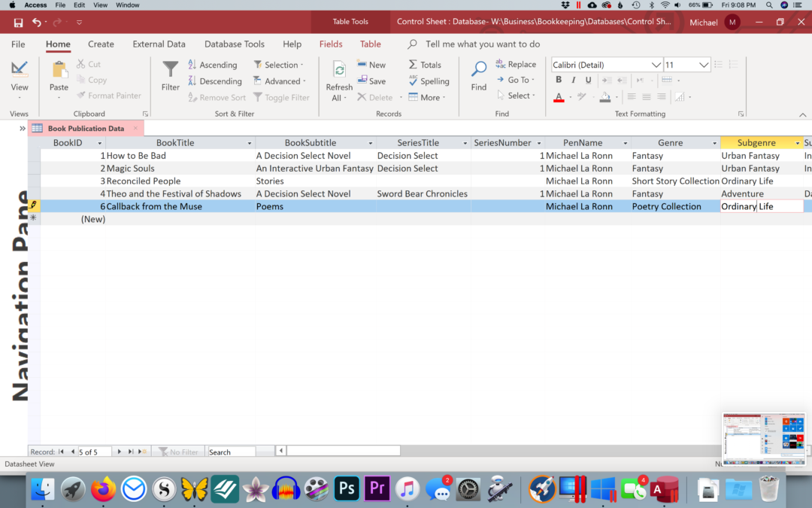The image size is (812, 508).
Task: Click the Undo arrow icon
Action: point(36,22)
